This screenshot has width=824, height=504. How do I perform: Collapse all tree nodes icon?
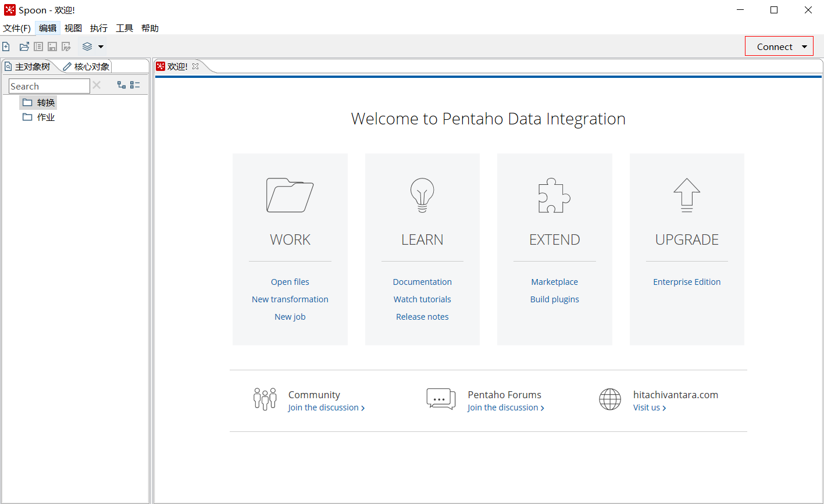click(x=135, y=85)
